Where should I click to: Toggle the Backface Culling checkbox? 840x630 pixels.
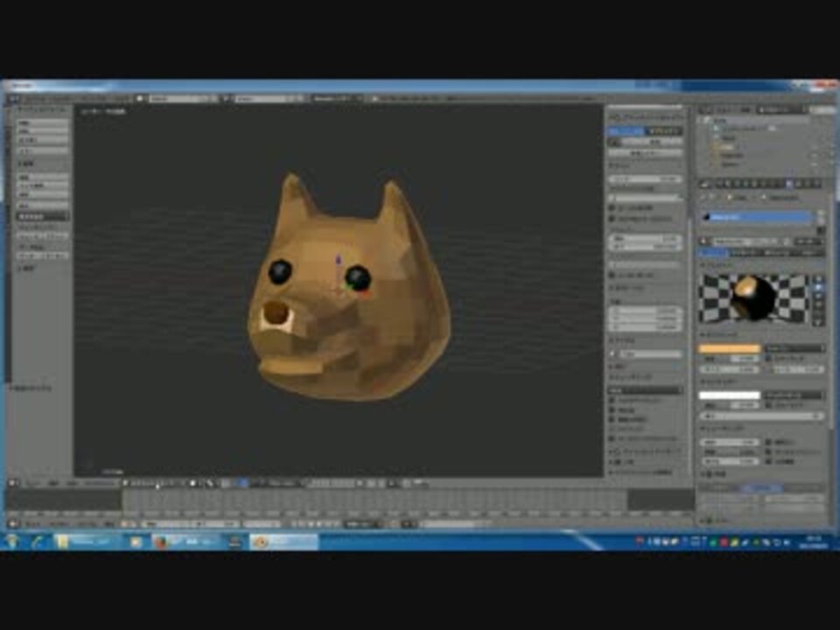[612, 419]
